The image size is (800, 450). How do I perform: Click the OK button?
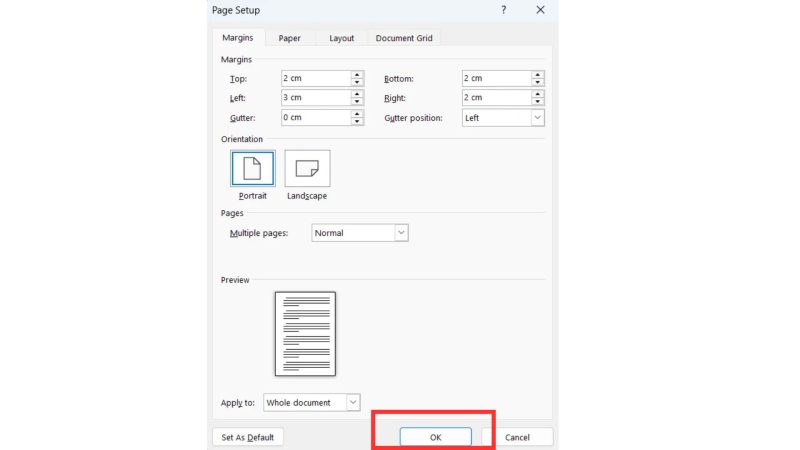click(x=435, y=437)
